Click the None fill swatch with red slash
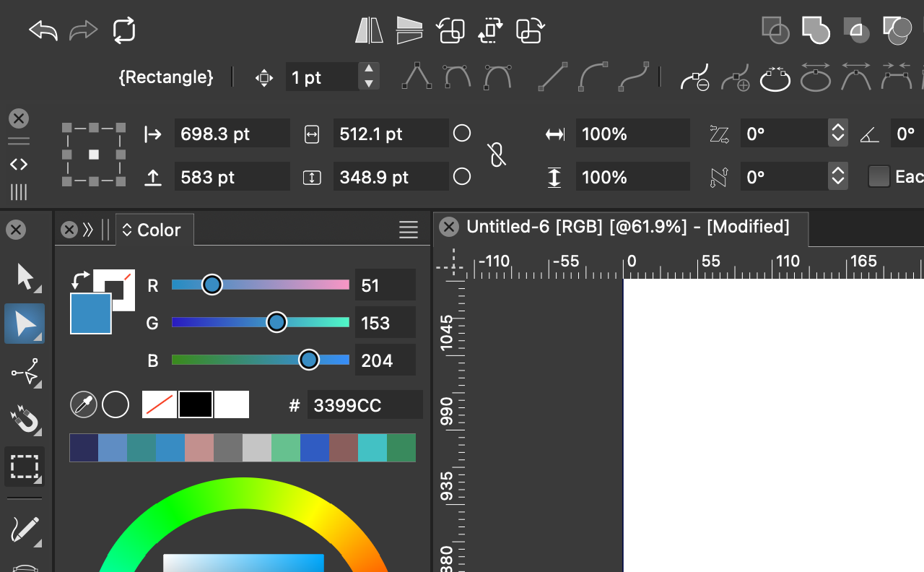Viewport: 924px width, 572px height. 160,404
